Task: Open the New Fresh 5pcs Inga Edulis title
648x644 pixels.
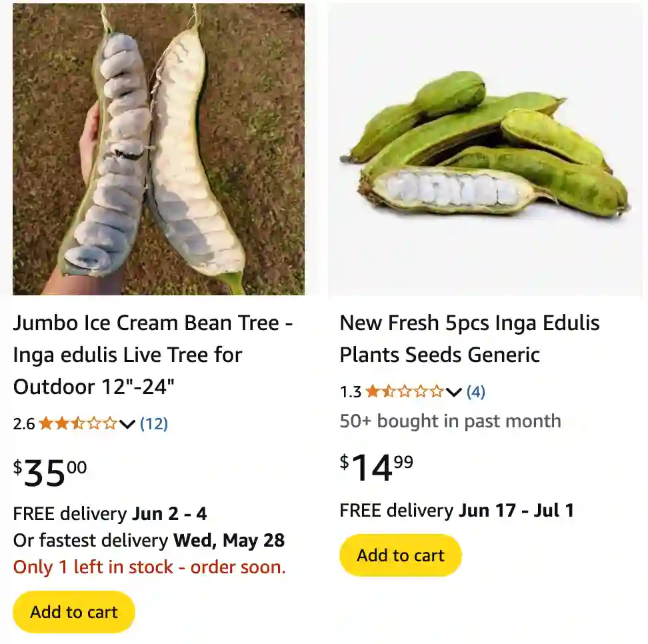Action: pyautogui.click(x=469, y=339)
